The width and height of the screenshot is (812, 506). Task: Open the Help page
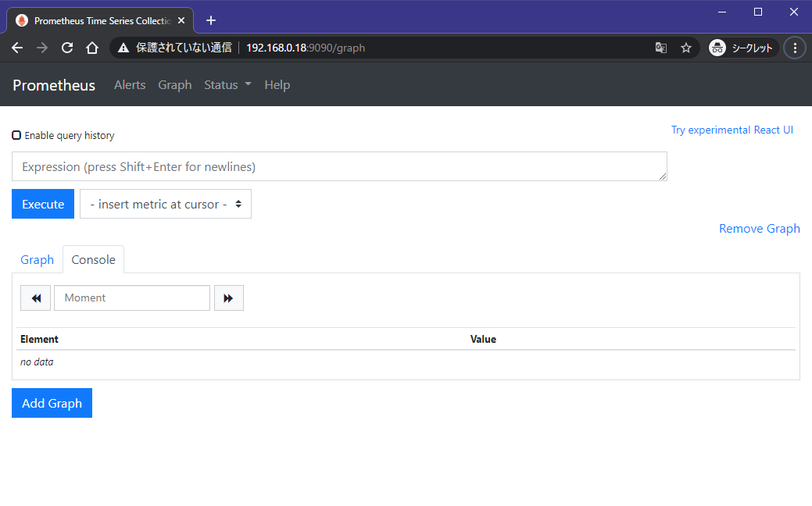pyautogui.click(x=277, y=85)
